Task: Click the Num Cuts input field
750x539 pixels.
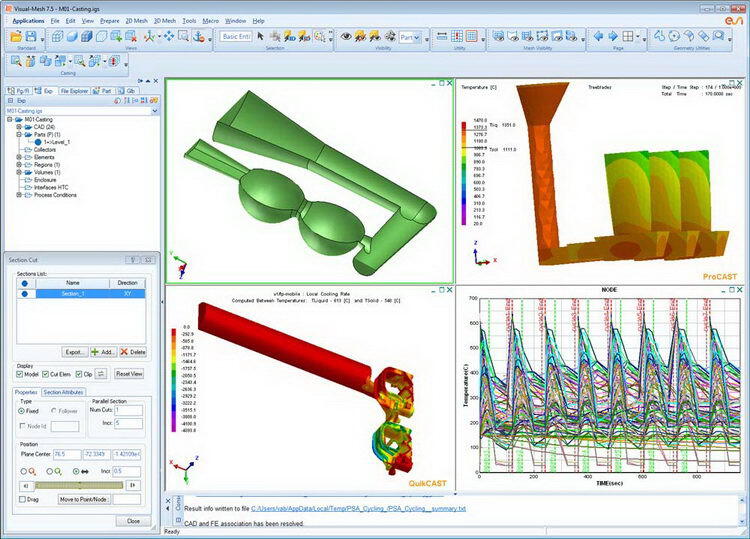Action: coord(126,409)
